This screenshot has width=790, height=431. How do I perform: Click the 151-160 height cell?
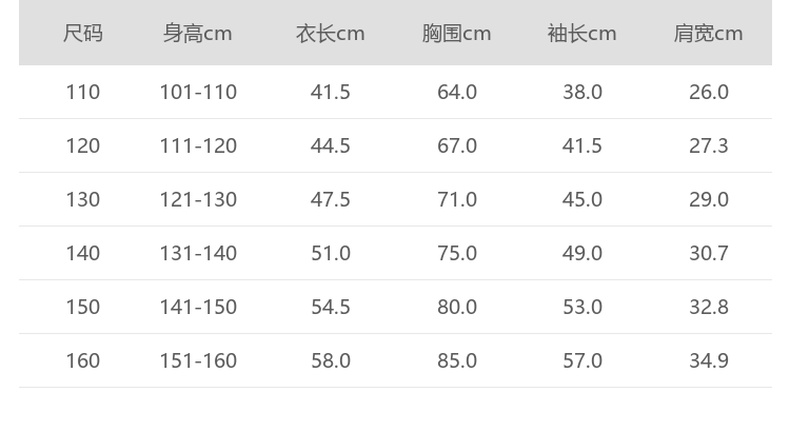(x=198, y=360)
